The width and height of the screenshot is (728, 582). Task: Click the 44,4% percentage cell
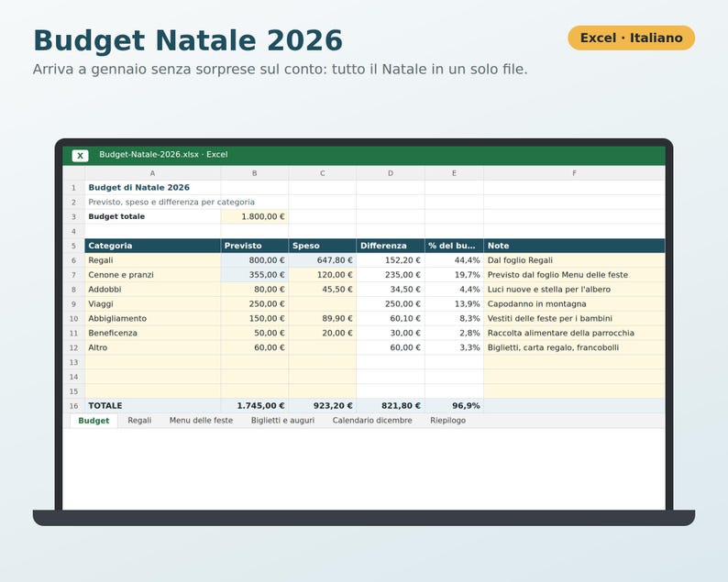click(x=454, y=260)
